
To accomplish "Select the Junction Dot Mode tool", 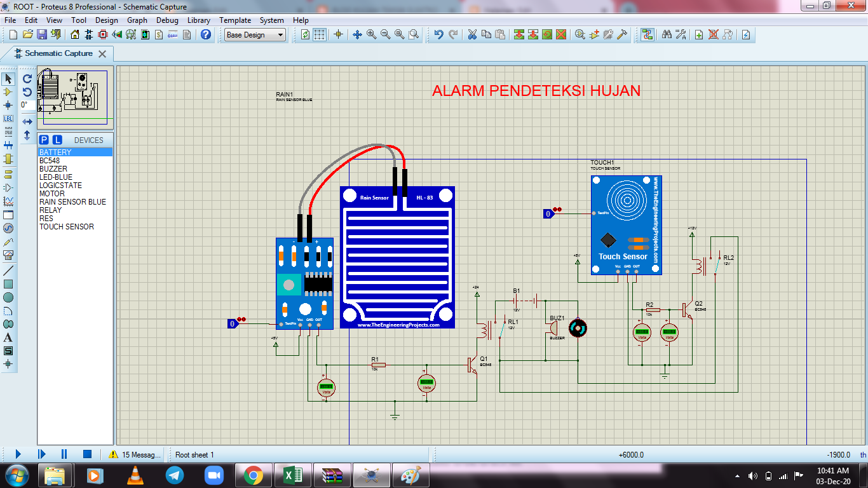I will [x=8, y=105].
